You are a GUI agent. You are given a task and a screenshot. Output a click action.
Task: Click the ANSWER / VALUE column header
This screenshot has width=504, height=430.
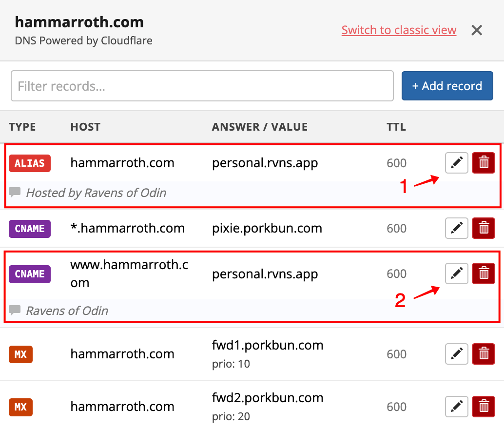(260, 127)
